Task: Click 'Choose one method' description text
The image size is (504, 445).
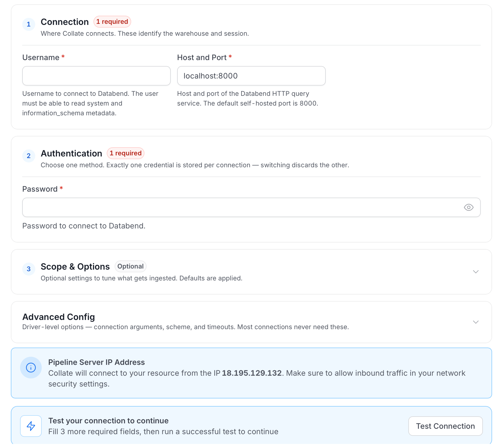Action: tap(195, 165)
